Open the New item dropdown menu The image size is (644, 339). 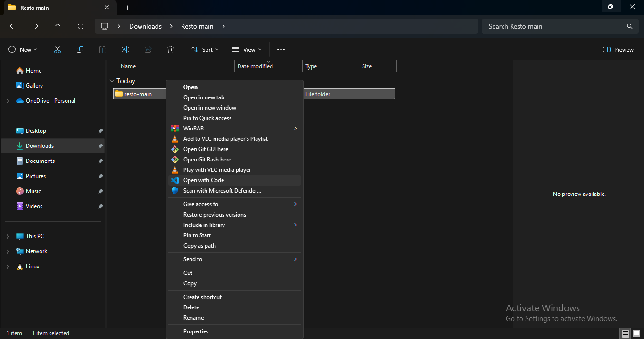(x=22, y=49)
